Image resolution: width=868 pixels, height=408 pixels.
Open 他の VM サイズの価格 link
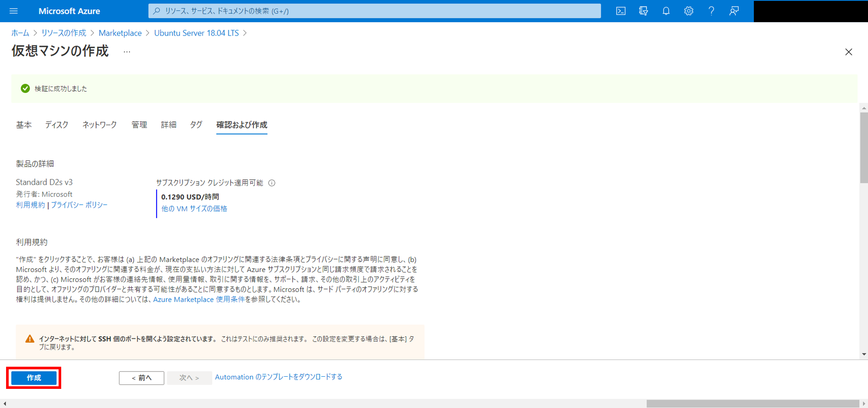(194, 209)
